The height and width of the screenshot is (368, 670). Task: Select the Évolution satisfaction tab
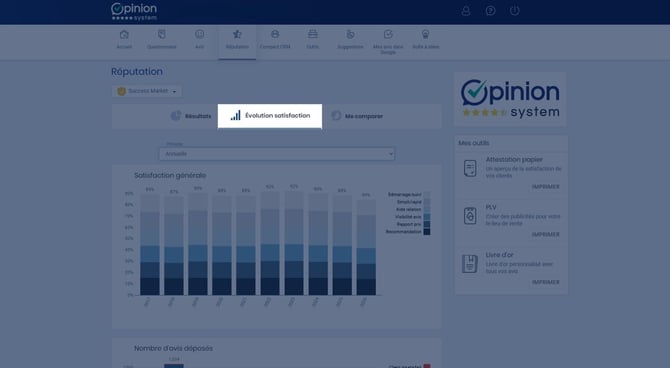pyautogui.click(x=270, y=116)
